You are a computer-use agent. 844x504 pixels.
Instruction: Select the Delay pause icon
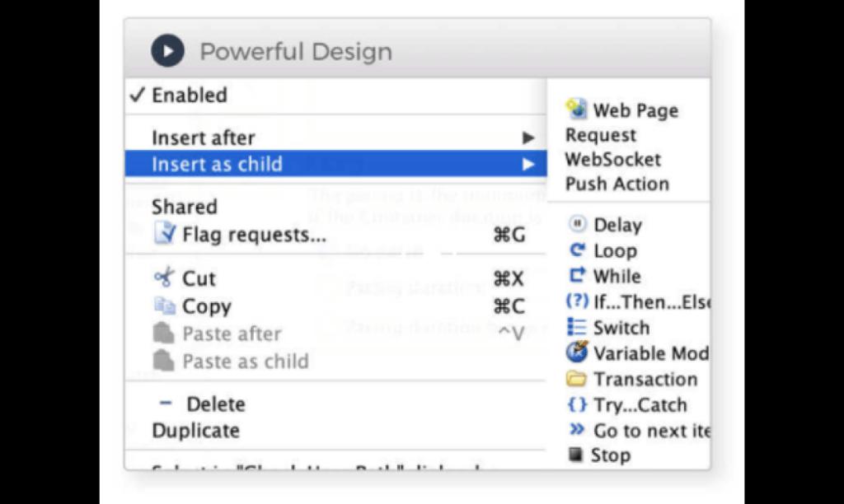pos(578,225)
